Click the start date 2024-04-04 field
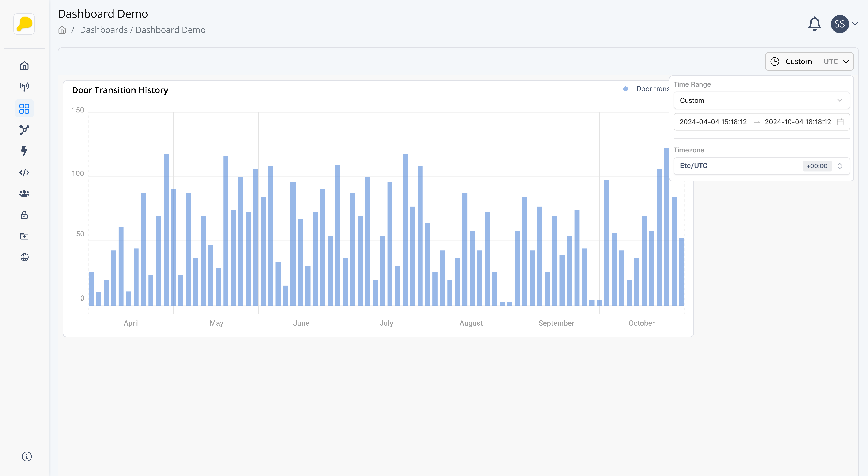 pos(713,122)
